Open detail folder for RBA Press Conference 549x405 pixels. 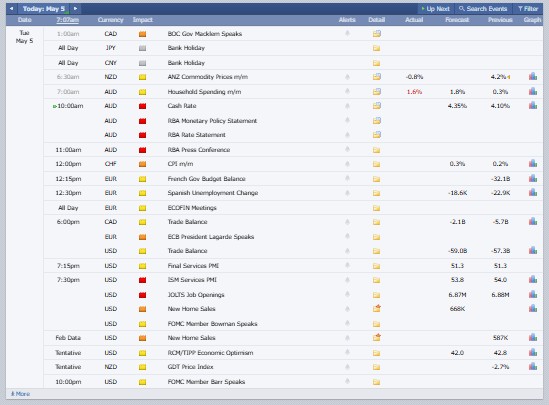point(376,150)
